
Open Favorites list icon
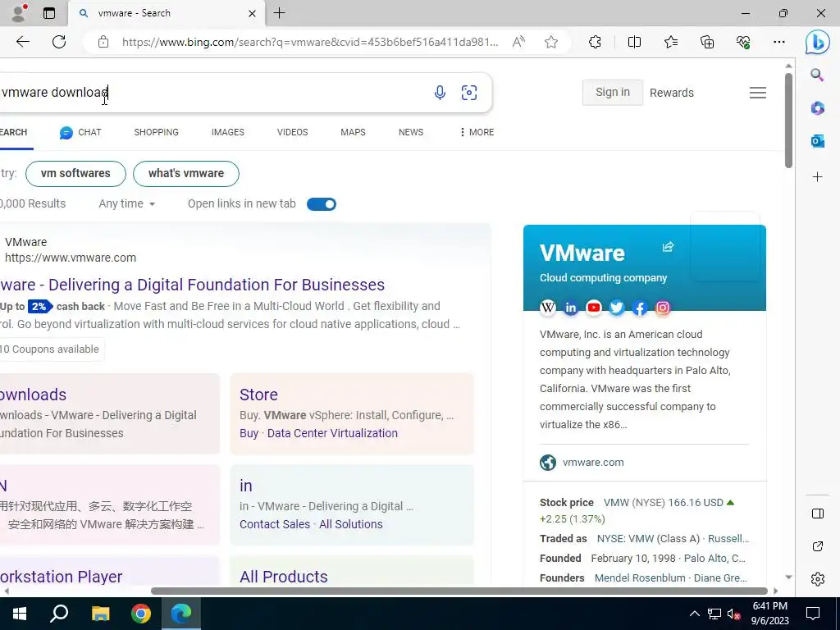(671, 42)
